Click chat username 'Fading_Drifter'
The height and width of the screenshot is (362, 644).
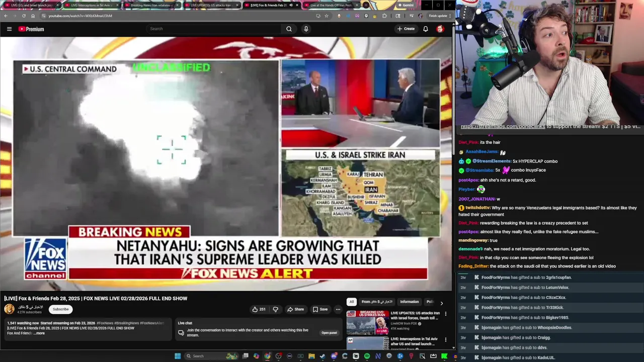(473, 266)
